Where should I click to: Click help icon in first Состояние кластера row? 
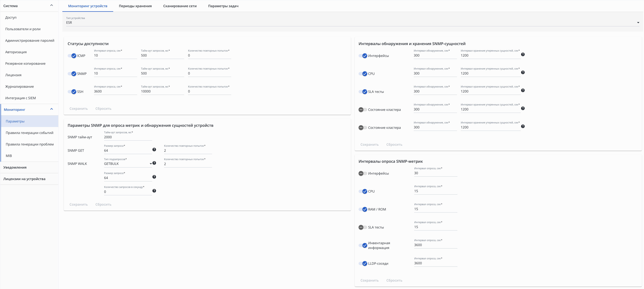pyautogui.click(x=523, y=108)
